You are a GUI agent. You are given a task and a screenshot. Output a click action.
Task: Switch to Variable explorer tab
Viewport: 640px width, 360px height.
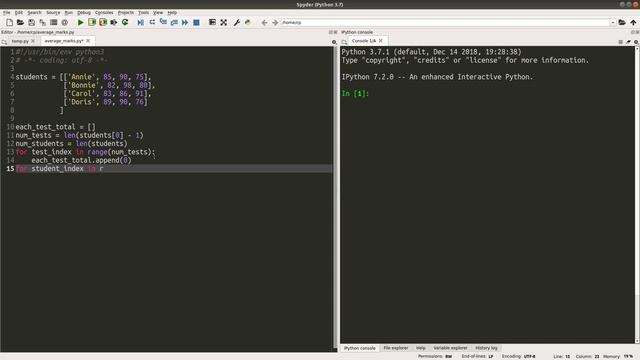point(450,348)
